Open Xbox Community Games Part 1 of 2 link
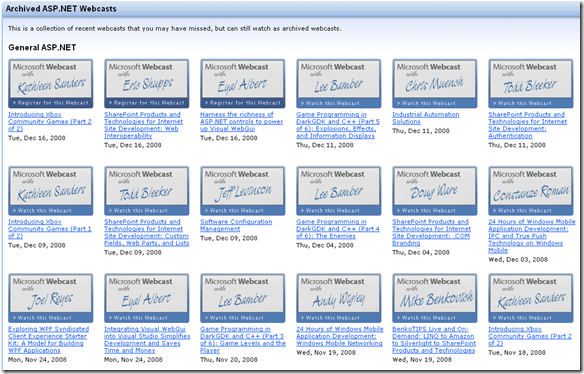Image resolution: width=584 pixels, height=374 pixels. click(50, 229)
